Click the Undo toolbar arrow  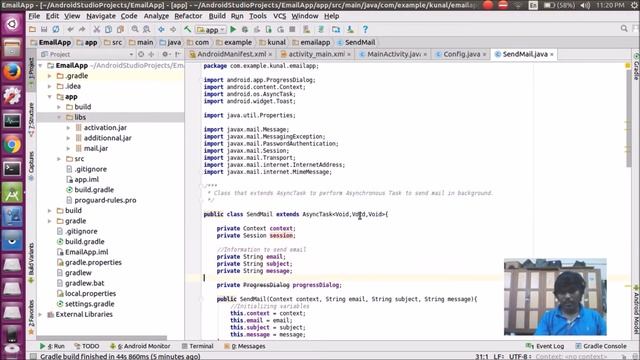[x=71, y=29]
